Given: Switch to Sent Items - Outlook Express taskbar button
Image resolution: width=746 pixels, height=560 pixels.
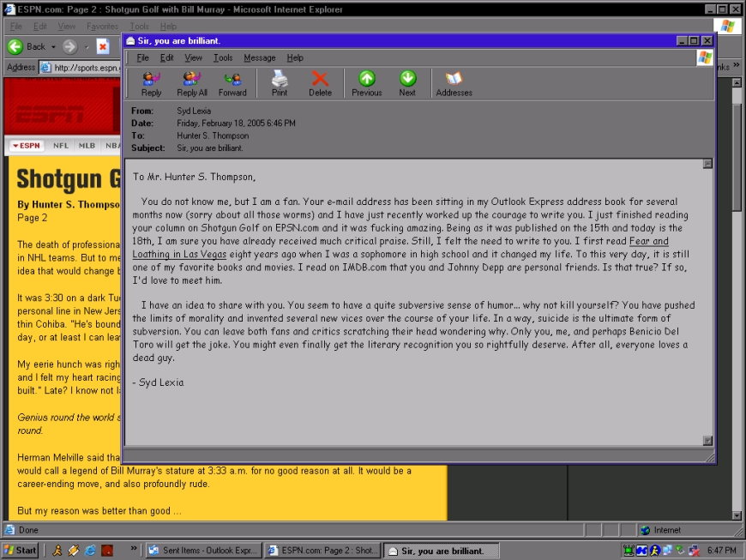Looking at the screenshot, I should [x=203, y=551].
